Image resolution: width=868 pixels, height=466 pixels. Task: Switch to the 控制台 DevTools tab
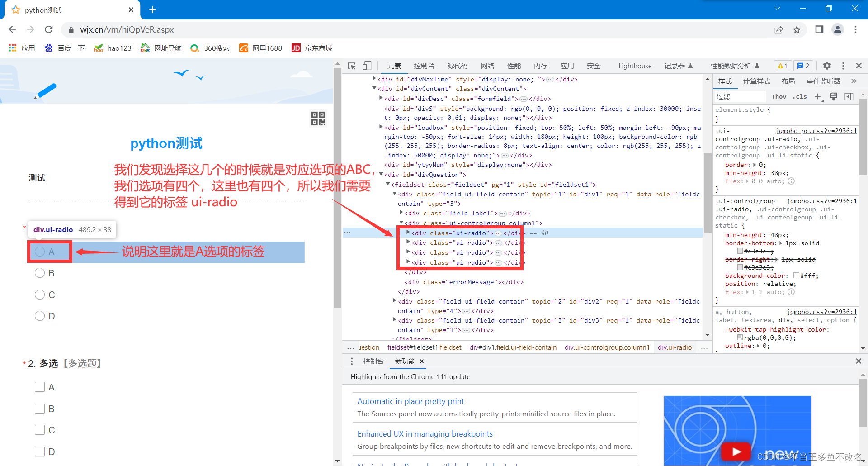424,66
